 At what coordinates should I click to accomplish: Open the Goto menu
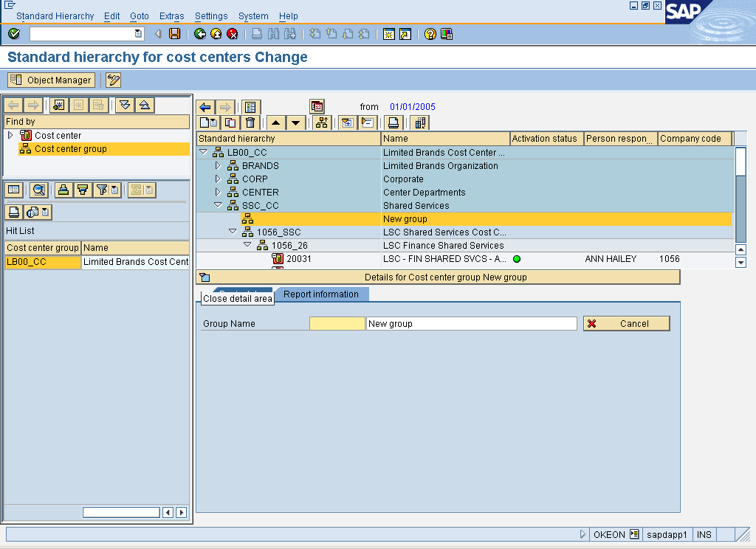(140, 16)
